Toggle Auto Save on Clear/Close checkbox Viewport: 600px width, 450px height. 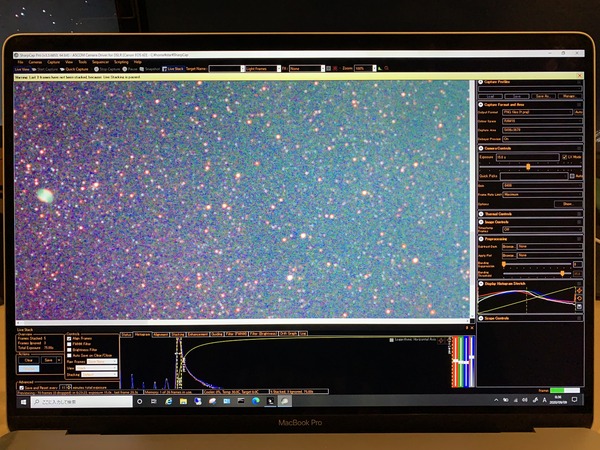coord(69,355)
